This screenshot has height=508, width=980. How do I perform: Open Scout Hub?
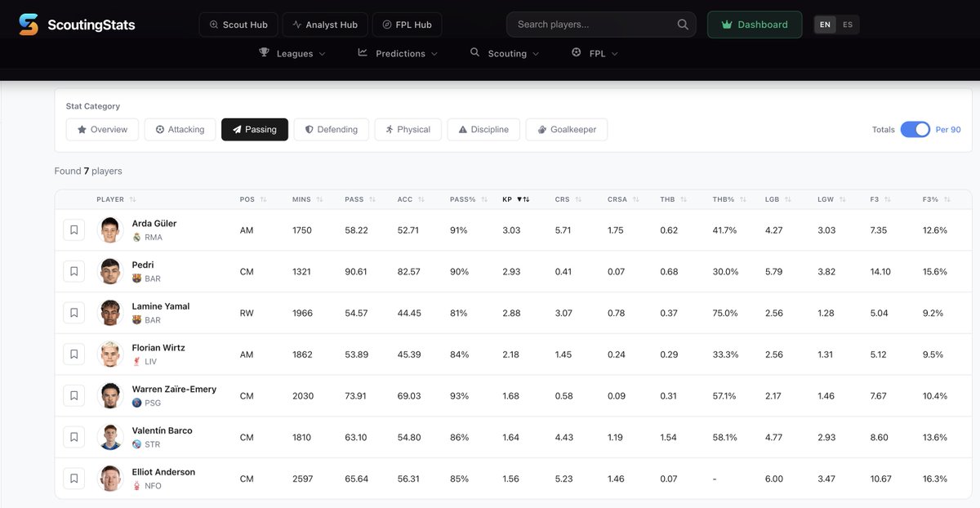coord(238,25)
